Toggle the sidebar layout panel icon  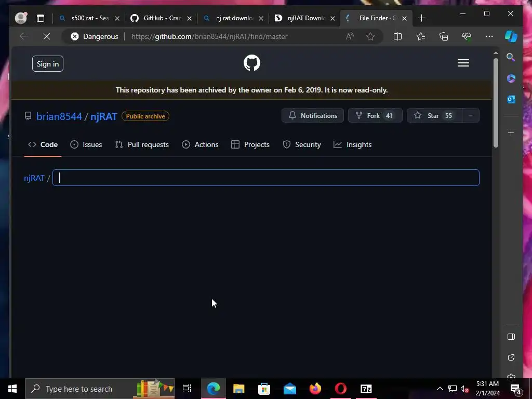tap(511, 337)
